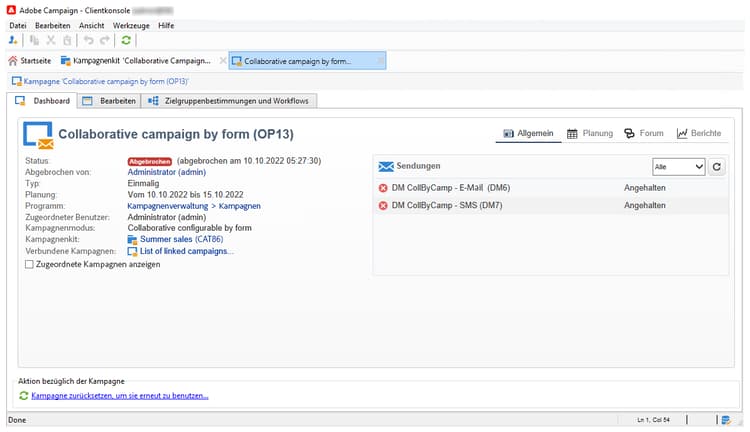Click the Sendungen envelope icon
Viewport: 750px width, 432px height.
[386, 166]
